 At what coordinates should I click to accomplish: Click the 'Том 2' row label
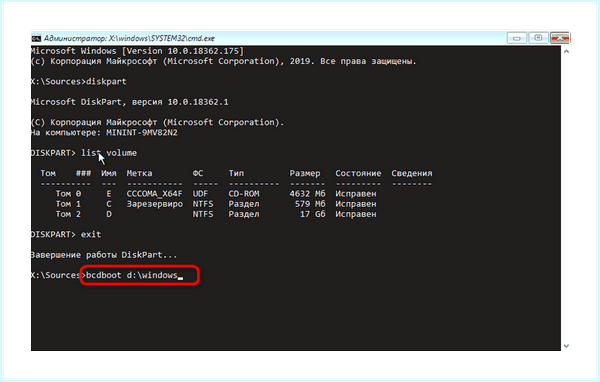coord(68,214)
